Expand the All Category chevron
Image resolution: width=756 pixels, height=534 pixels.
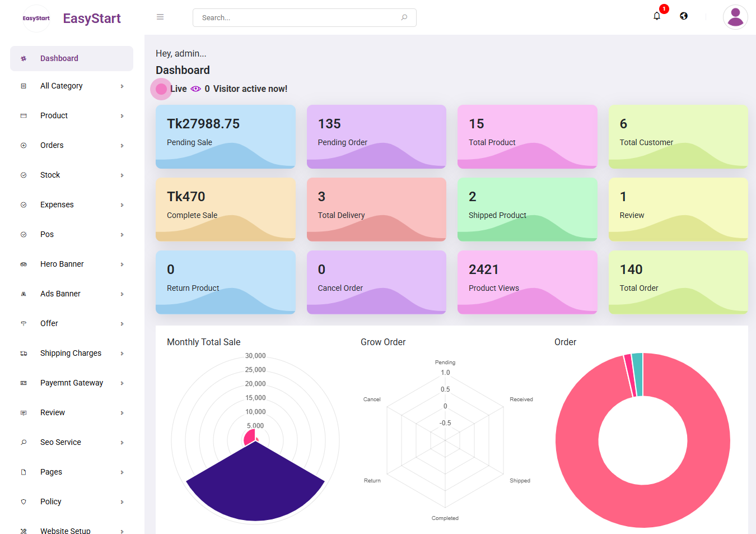(x=122, y=86)
